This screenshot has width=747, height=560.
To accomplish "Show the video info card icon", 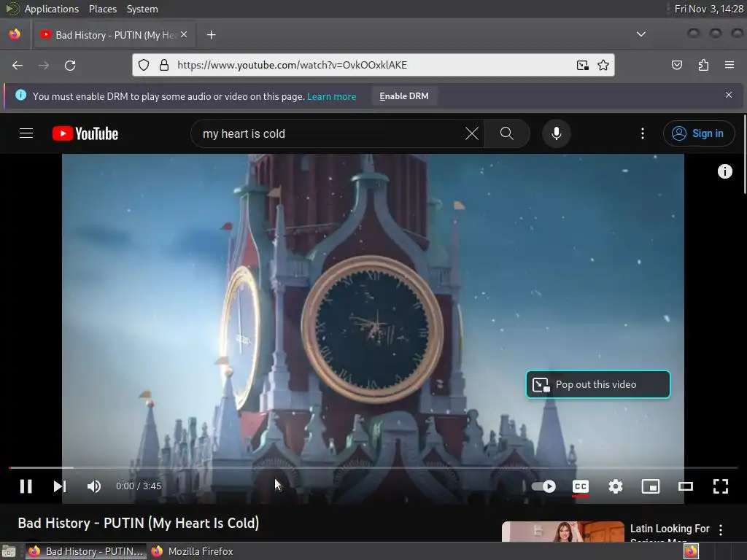I will tap(724, 171).
